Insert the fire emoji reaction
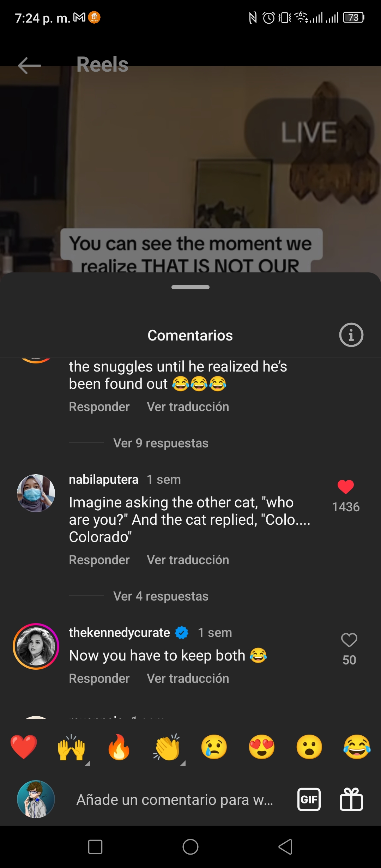381x868 pixels. pyautogui.click(x=119, y=747)
